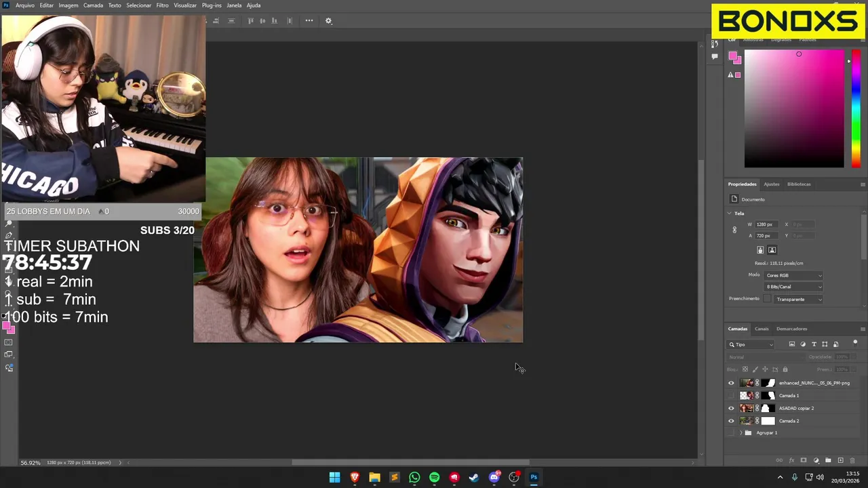The image size is (868, 488).
Task: Switch to the Bibliotecas tab
Action: [x=799, y=184]
